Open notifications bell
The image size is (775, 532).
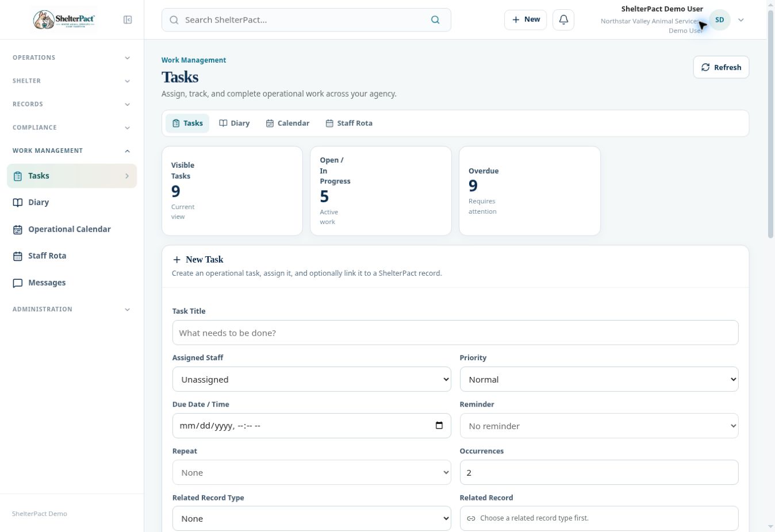pos(563,20)
